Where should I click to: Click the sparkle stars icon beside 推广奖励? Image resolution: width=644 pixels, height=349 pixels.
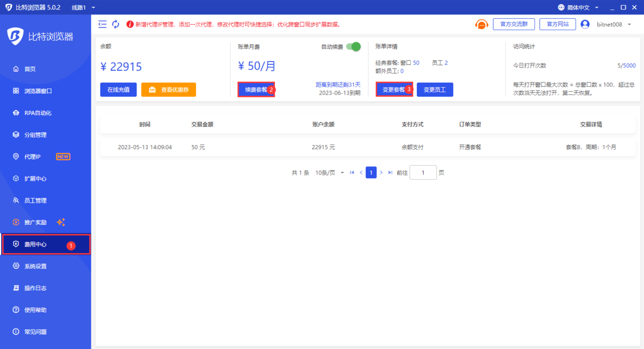61,222
